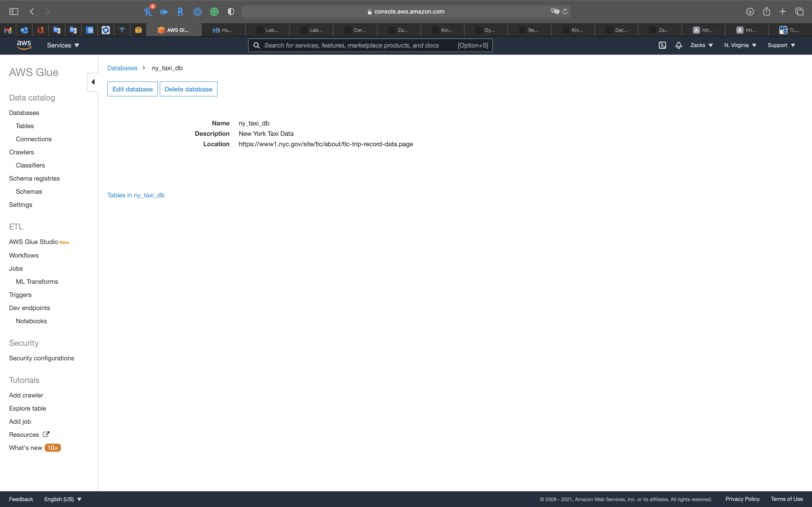Open the N. Virginia region selector
This screenshot has width=812, height=507.
point(740,45)
